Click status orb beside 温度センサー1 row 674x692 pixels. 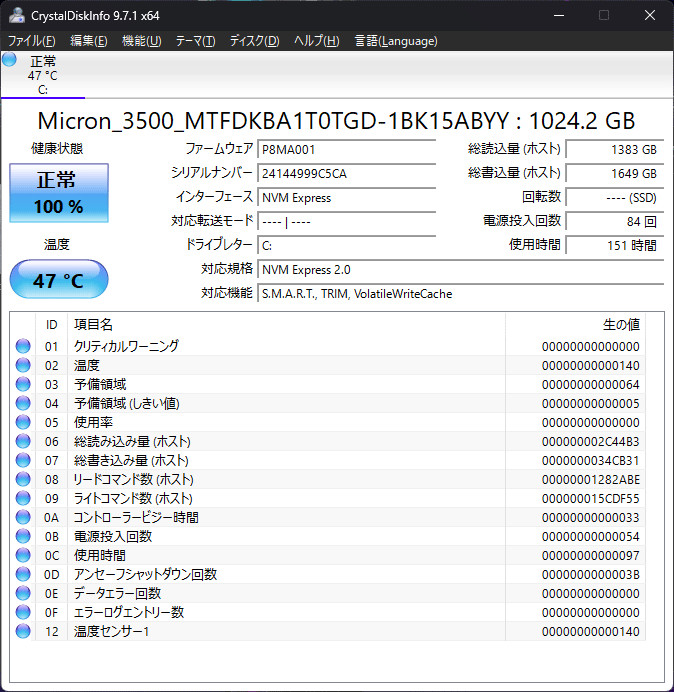coord(23,631)
